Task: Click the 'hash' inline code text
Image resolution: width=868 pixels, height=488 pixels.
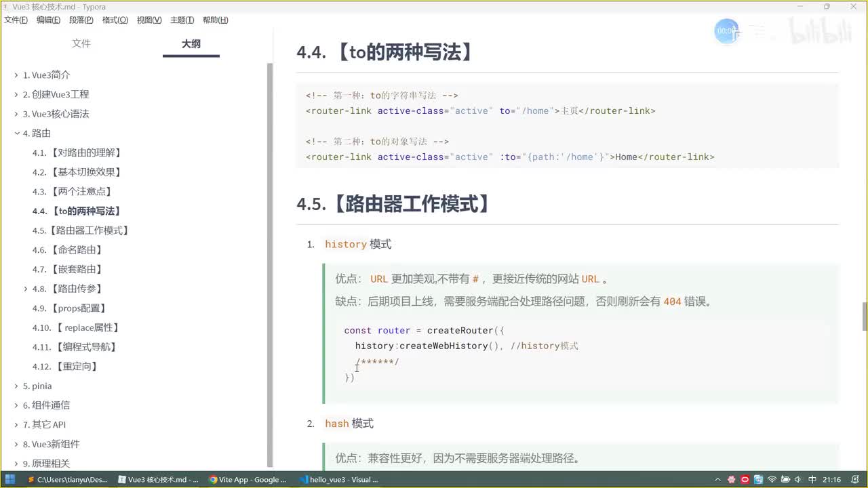Action: 337,424
